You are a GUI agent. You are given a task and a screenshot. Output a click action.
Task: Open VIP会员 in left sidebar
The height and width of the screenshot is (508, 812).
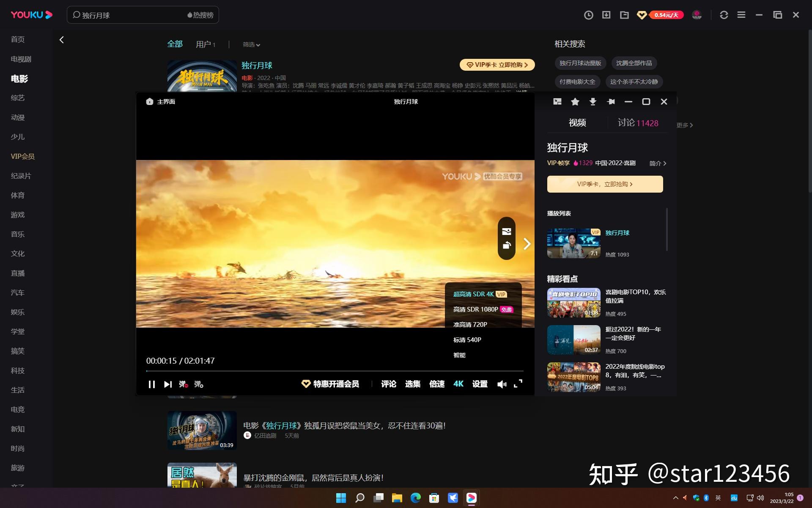23,156
